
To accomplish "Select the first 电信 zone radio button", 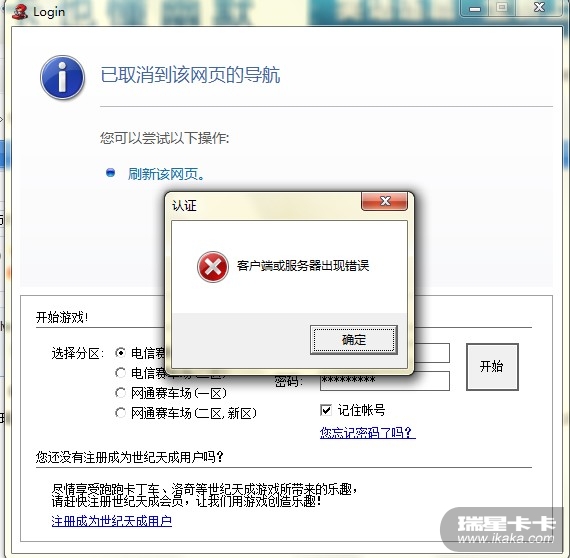I will click(121, 353).
